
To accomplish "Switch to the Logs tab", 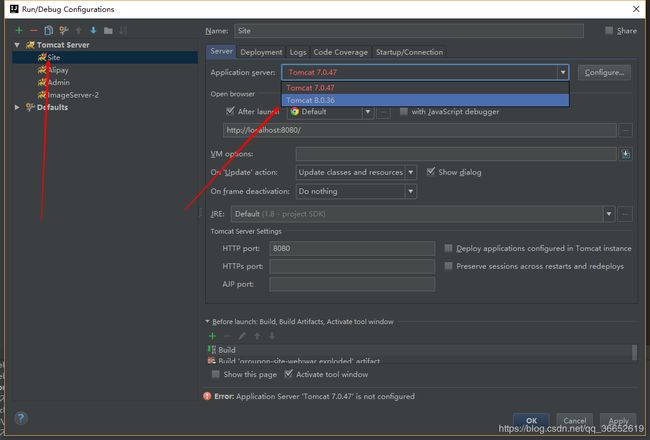I will [298, 52].
